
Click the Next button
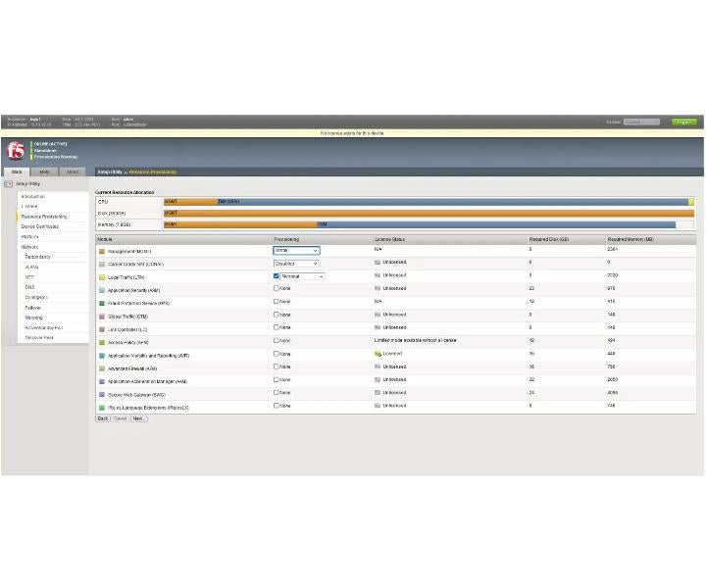pos(138,418)
